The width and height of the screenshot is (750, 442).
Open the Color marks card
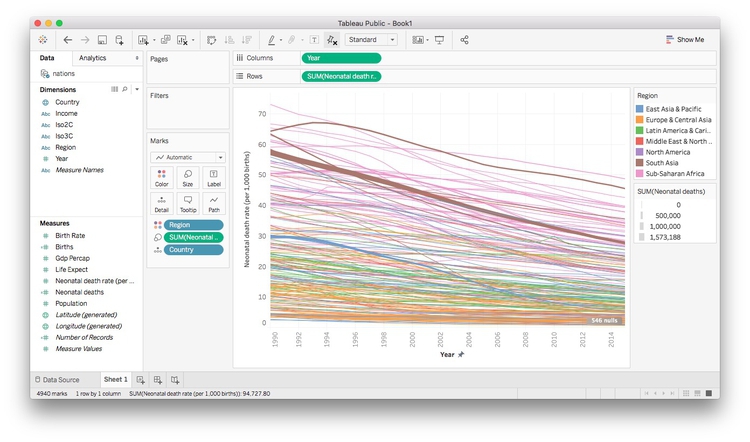162,177
